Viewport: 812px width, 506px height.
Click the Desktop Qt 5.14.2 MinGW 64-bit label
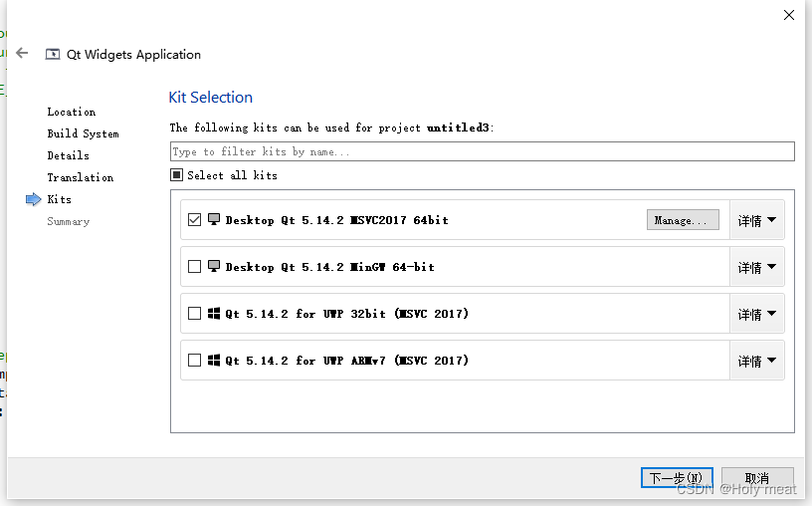coord(330,267)
